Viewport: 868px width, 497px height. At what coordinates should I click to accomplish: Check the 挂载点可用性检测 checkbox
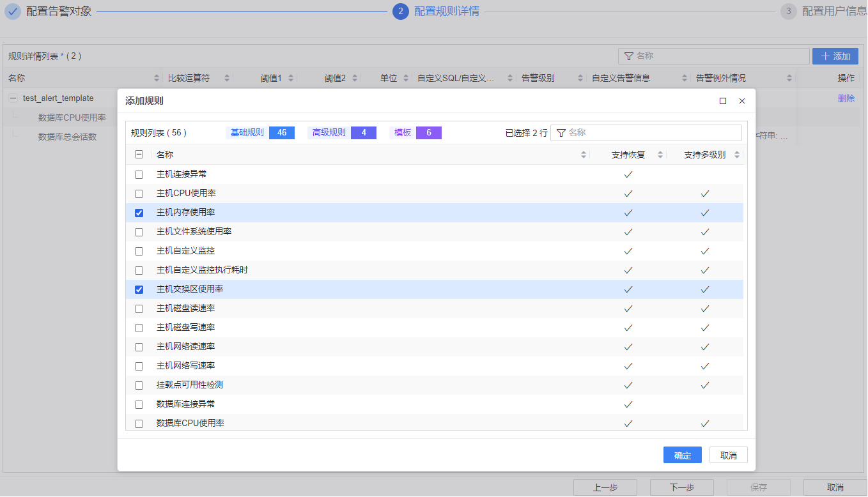[x=139, y=385]
